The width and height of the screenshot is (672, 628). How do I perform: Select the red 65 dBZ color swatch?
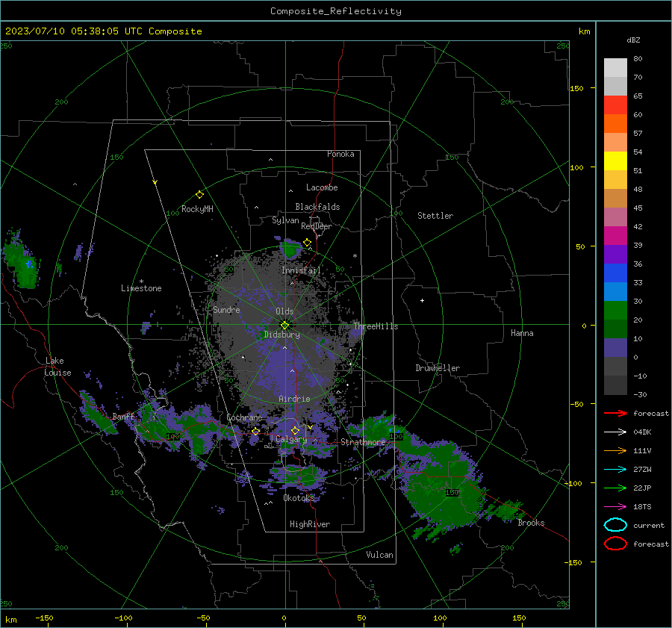pos(615,105)
